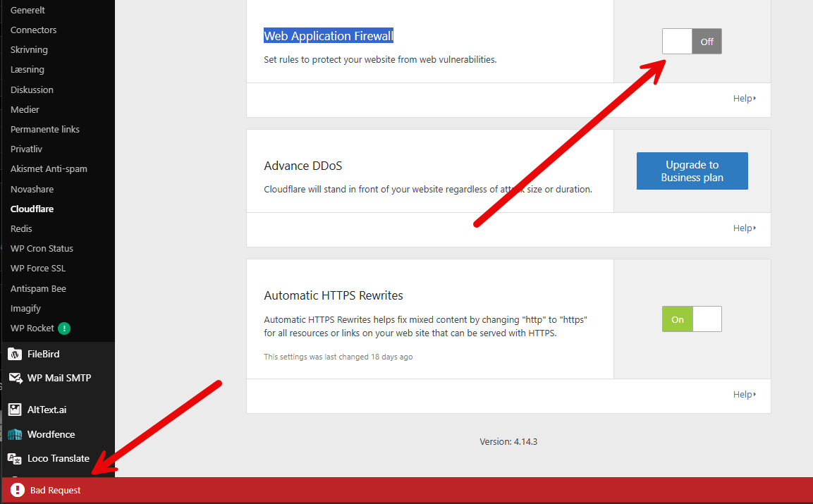Select Permanente links in the sidebar

click(x=45, y=129)
